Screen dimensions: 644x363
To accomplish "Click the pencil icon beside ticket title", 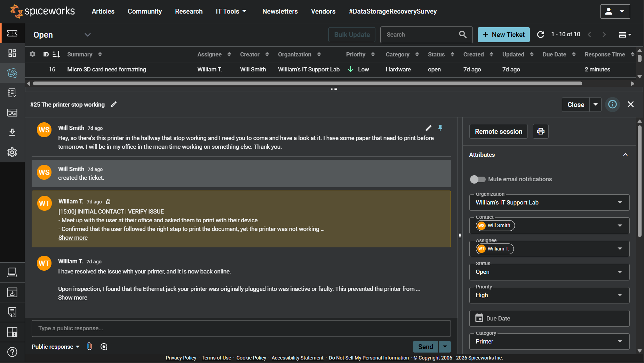I will click(x=113, y=105).
